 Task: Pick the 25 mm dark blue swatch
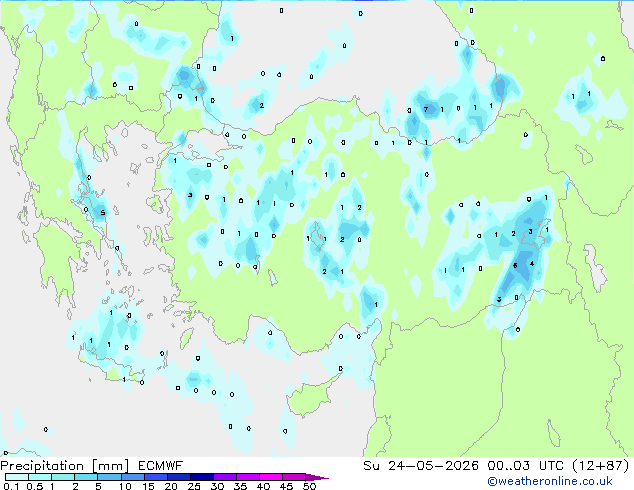201,477
